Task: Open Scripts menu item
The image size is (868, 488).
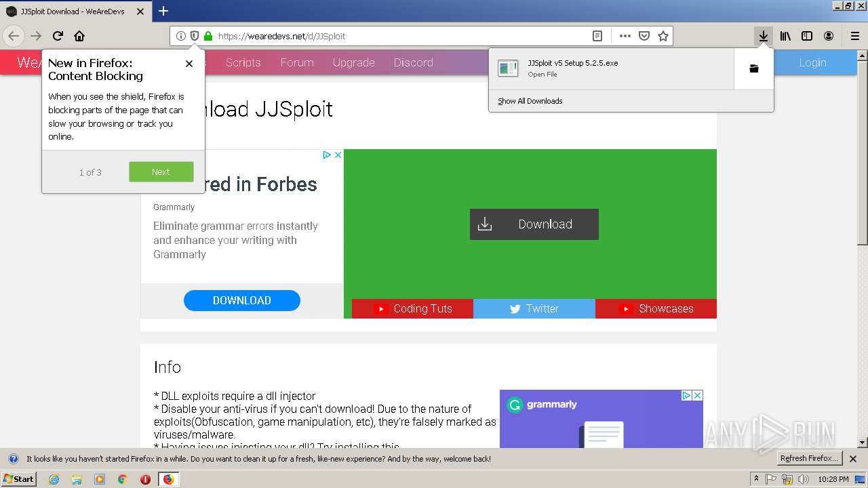Action: (x=243, y=62)
